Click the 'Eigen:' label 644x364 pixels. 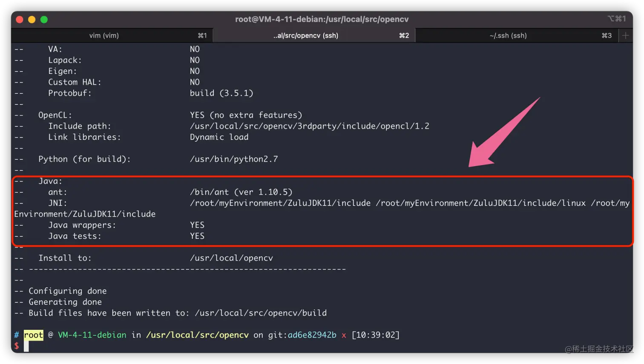tap(63, 71)
